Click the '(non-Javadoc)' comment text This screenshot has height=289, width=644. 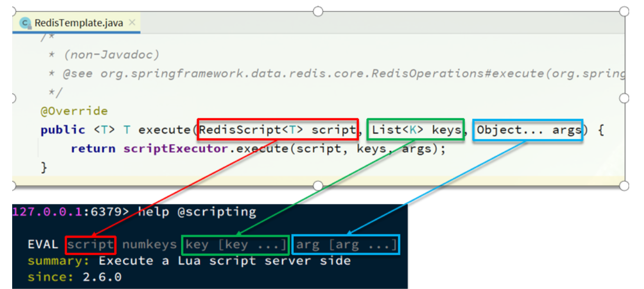(x=111, y=55)
